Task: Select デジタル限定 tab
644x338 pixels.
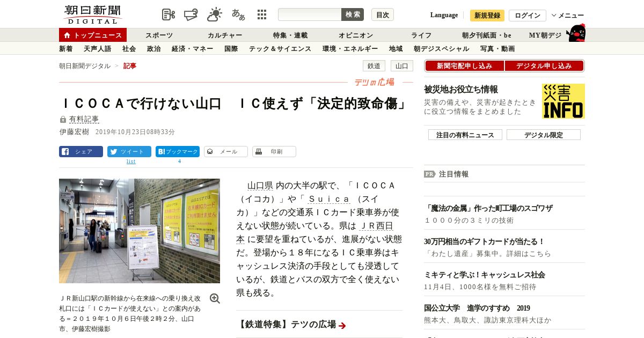Action: click(544, 135)
